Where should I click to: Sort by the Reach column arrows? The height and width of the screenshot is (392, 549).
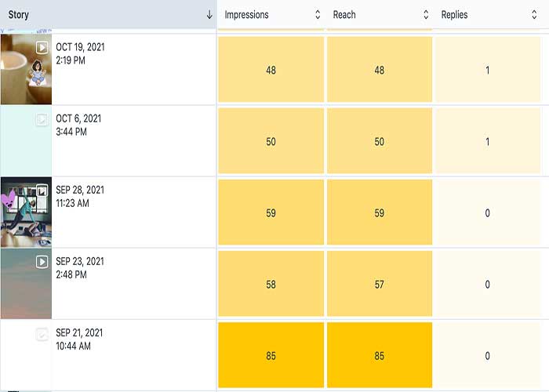click(426, 15)
